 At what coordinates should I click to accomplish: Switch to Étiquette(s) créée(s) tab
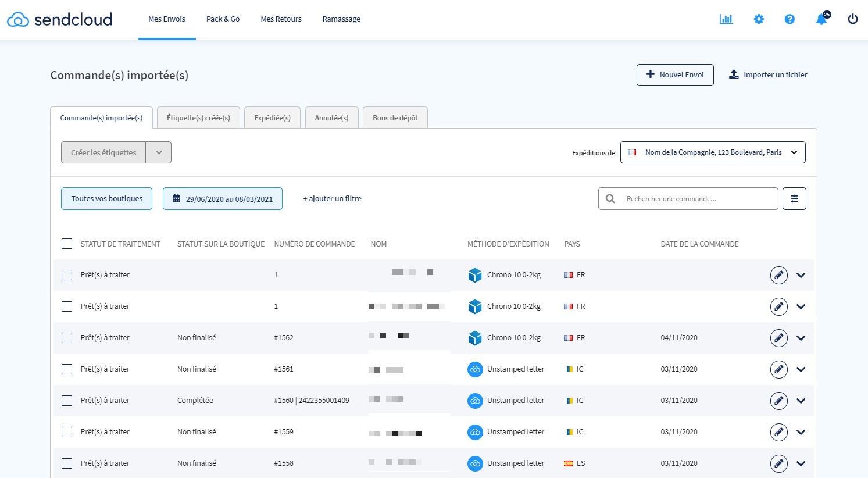[198, 117]
